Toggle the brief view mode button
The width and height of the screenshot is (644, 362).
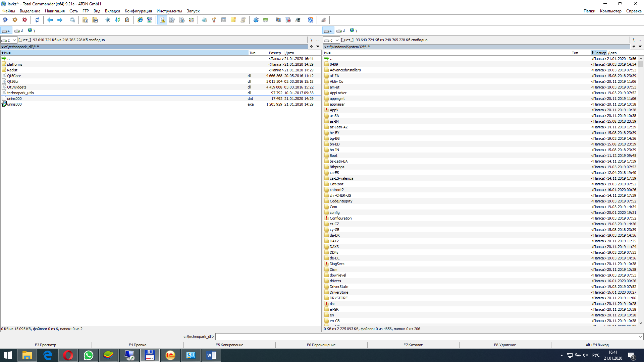pyautogui.click(x=162, y=20)
